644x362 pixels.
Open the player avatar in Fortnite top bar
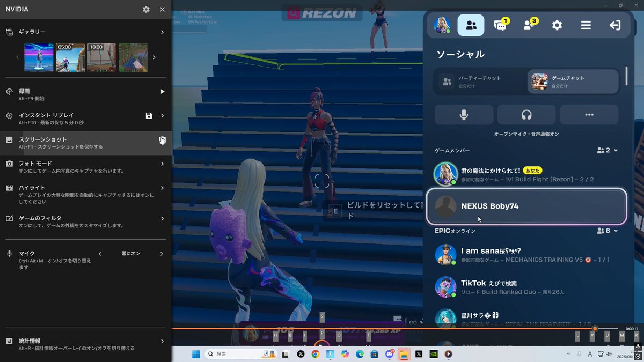pyautogui.click(x=442, y=25)
